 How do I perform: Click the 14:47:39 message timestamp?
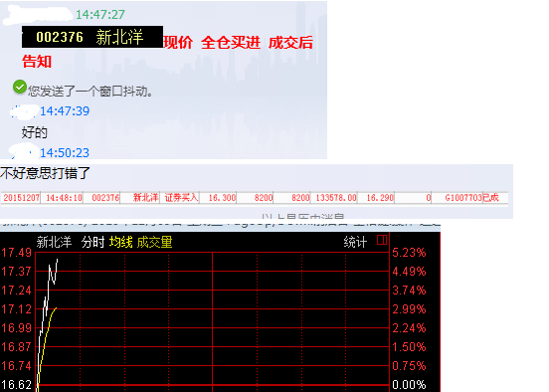65,111
